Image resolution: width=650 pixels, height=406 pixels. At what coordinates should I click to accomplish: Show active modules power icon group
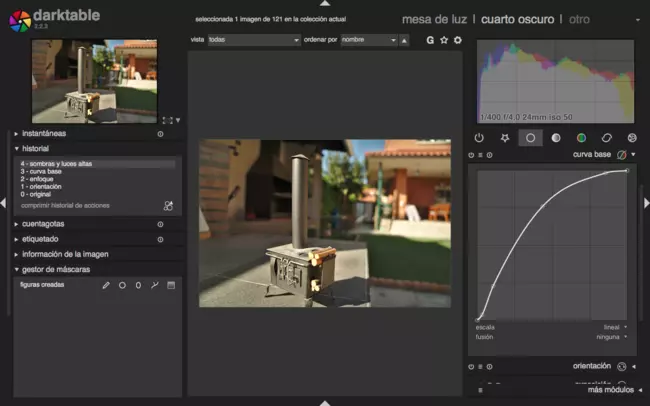(x=479, y=138)
